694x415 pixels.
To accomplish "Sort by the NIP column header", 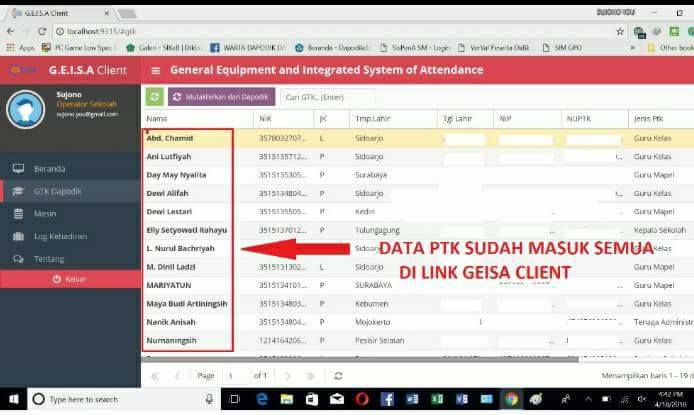I will [528, 119].
